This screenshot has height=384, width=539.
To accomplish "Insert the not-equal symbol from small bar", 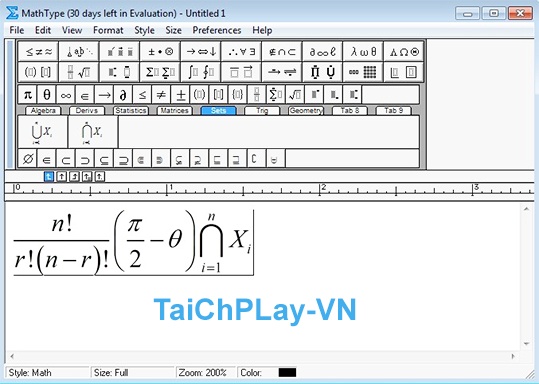I will click(161, 95).
